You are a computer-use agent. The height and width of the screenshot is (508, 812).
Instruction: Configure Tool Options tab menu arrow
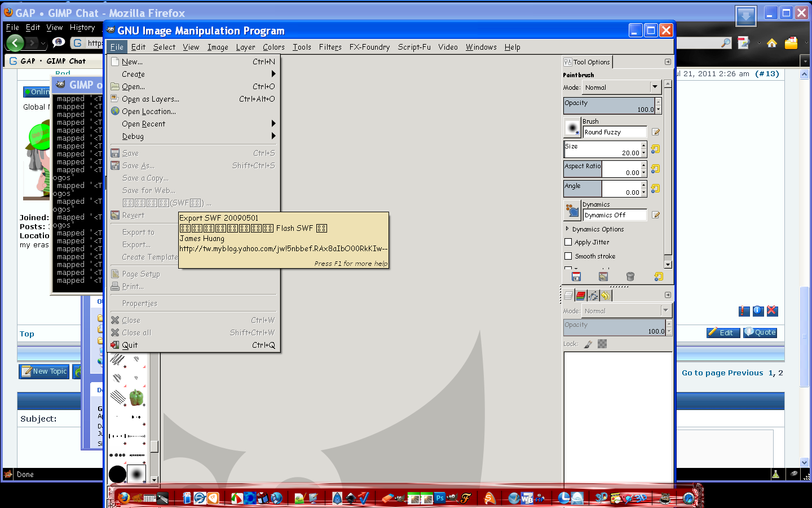(668, 62)
